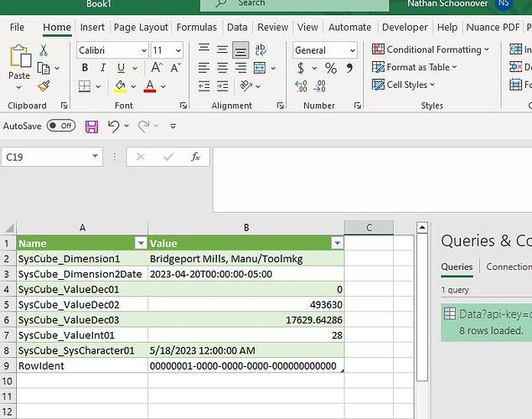The width and height of the screenshot is (532, 419).
Task: Open the Calibri font name dropdown
Action: [x=144, y=50]
